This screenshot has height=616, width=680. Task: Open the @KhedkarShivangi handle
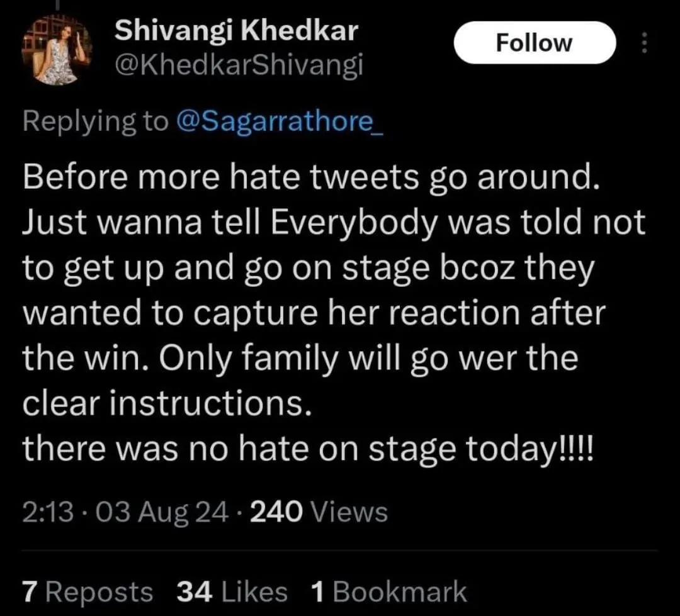click(x=239, y=65)
